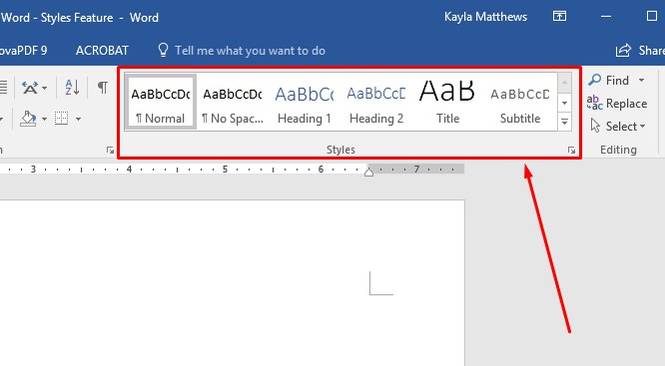Click the Find magnifier icon
This screenshot has width=665, height=366.
pyautogui.click(x=595, y=80)
